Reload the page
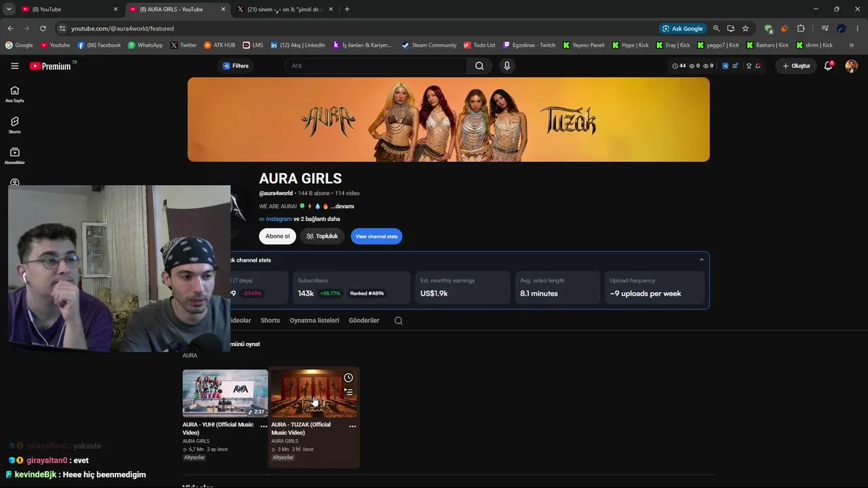Viewport: 868px width, 488px height. 43,28
